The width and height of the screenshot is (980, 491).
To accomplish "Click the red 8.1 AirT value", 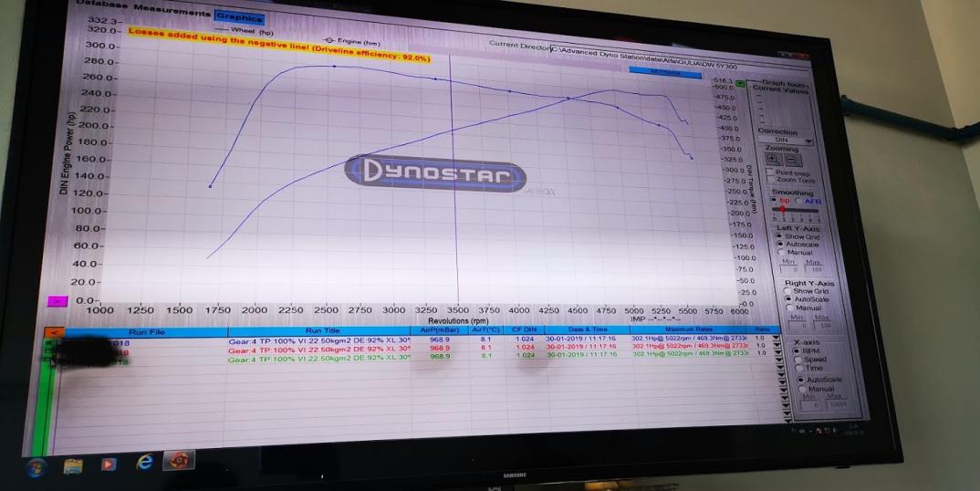I will click(486, 347).
